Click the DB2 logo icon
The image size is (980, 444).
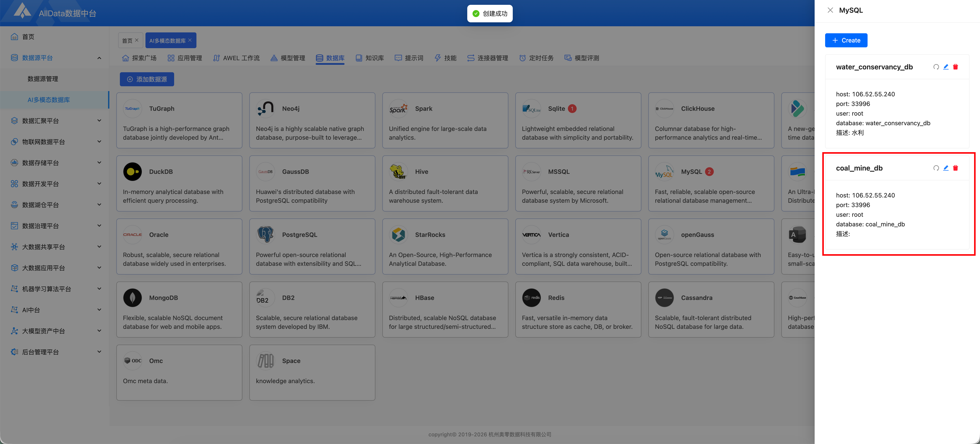point(265,298)
